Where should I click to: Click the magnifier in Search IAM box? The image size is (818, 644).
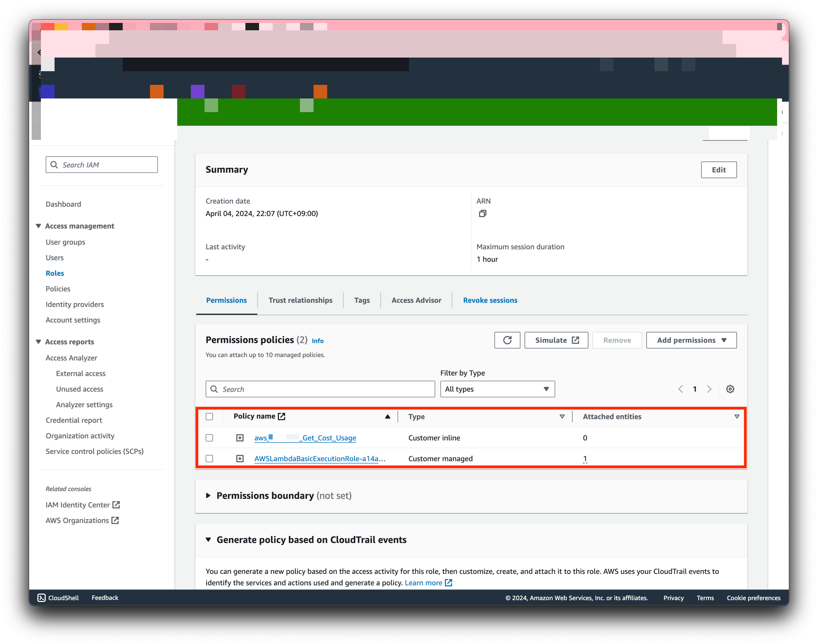[x=54, y=165]
